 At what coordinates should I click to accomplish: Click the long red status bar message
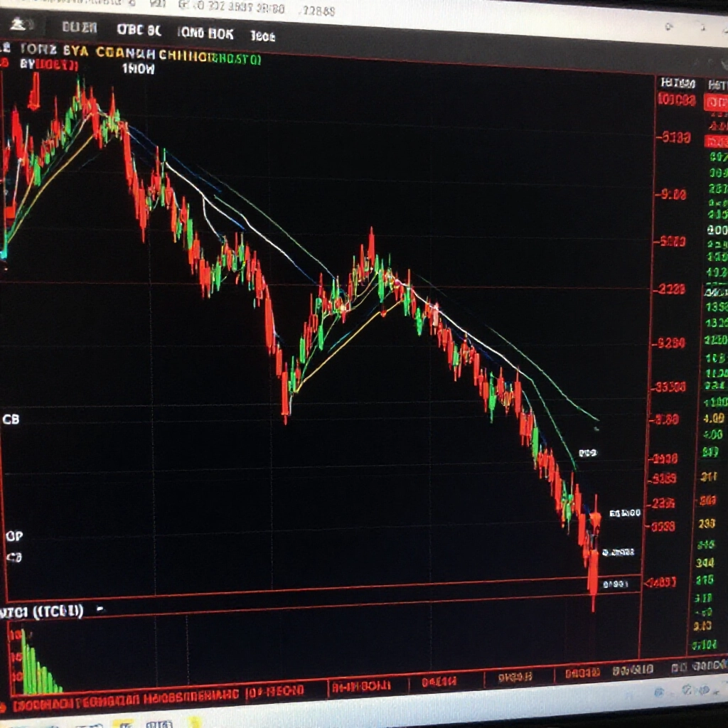click(125, 702)
